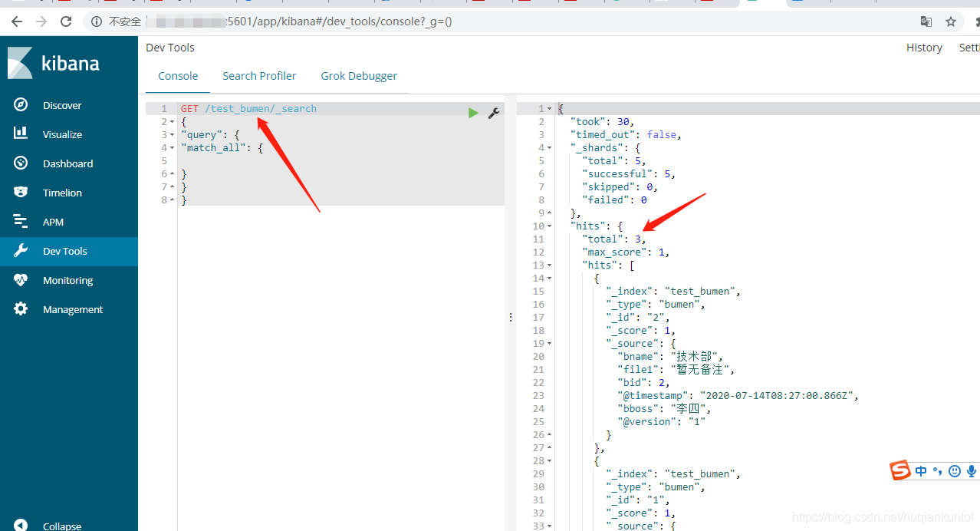Switch to the Grok Debugger tab
Image resolution: width=980 pixels, height=531 pixels.
359,76
